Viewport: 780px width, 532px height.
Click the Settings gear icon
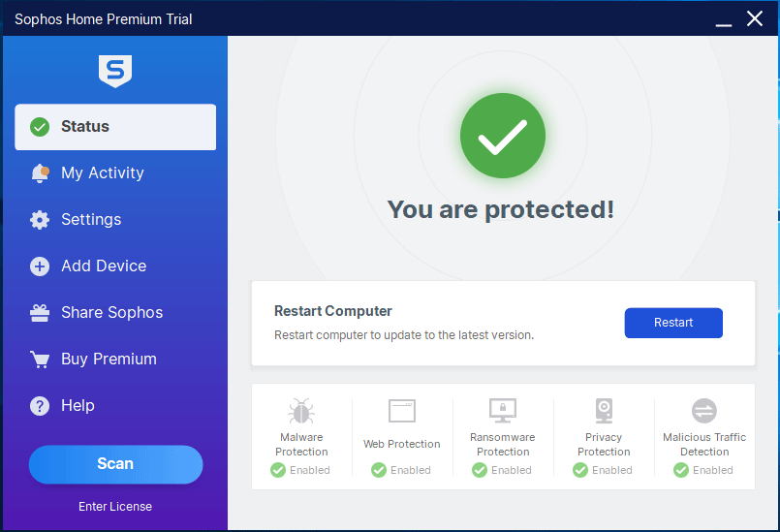pos(40,220)
